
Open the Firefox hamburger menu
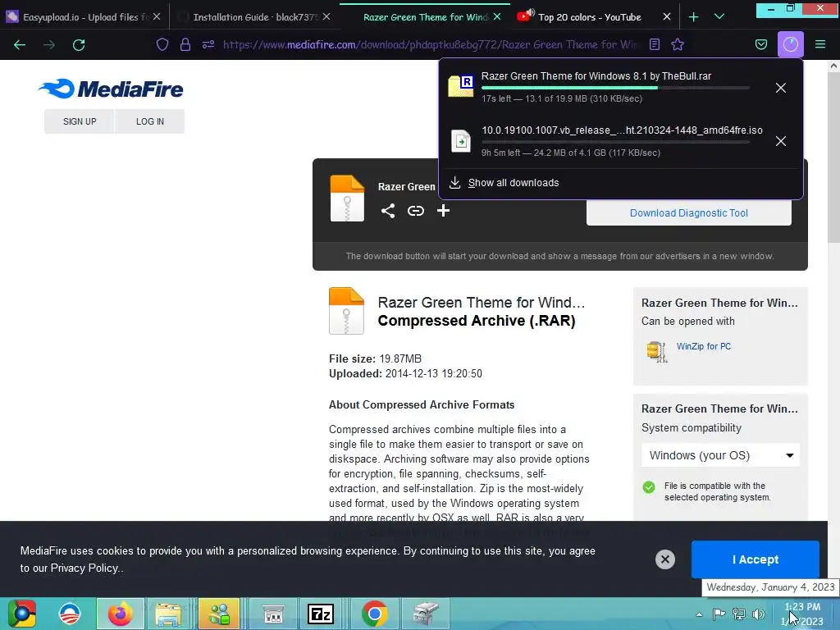click(x=820, y=44)
